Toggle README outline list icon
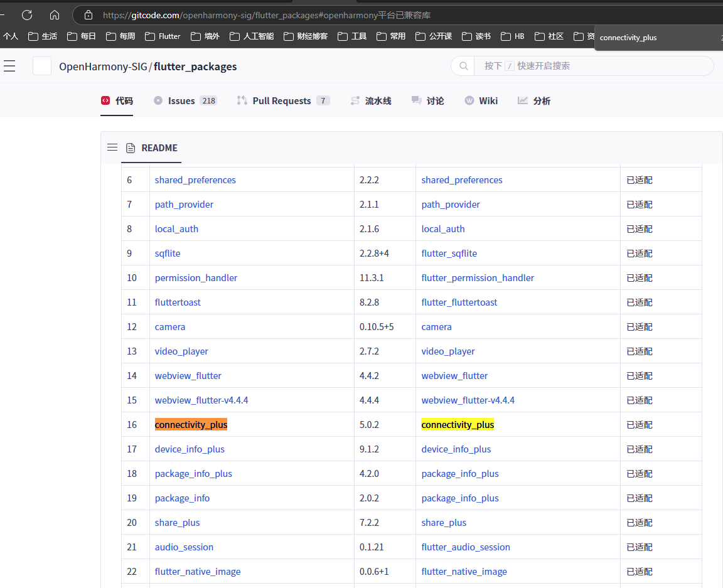The height and width of the screenshot is (588, 723). click(x=112, y=147)
